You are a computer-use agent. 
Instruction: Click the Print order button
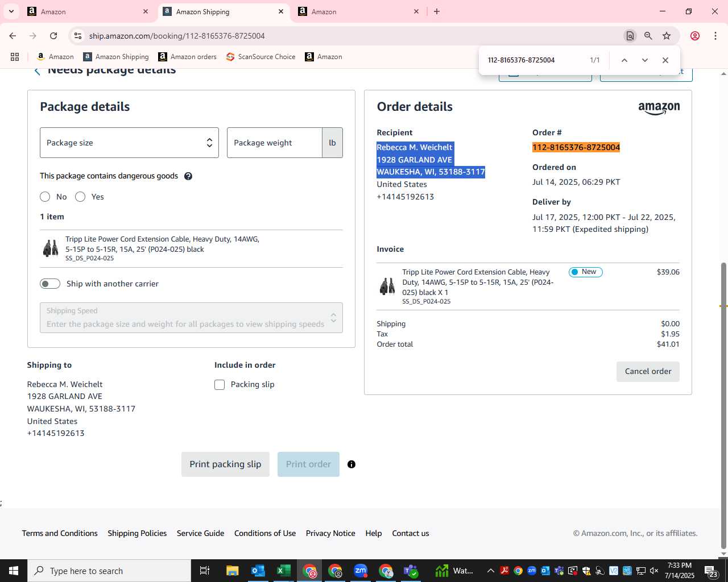point(308,464)
